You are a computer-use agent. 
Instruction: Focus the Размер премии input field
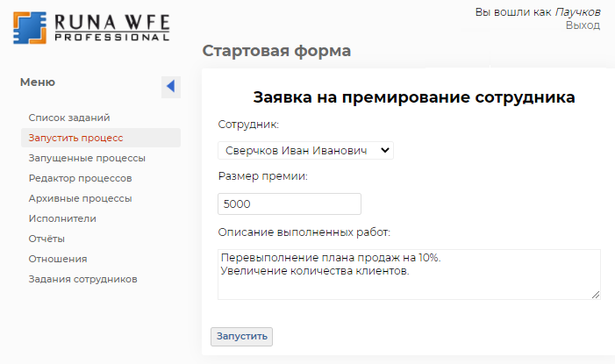(x=290, y=204)
